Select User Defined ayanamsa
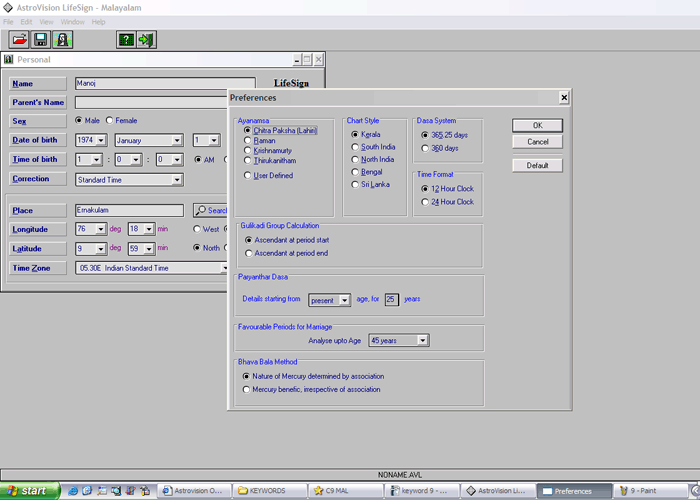Screen dimensions: 700x500 click(268, 175)
